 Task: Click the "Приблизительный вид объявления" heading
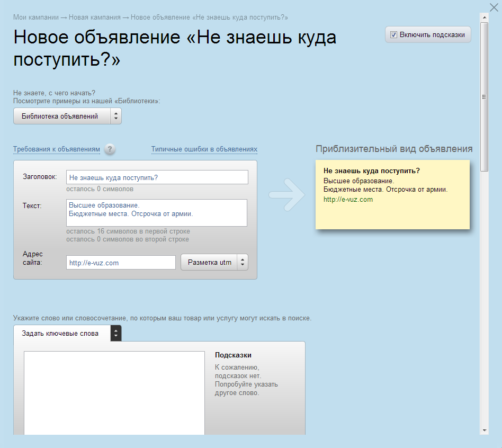[x=394, y=149]
